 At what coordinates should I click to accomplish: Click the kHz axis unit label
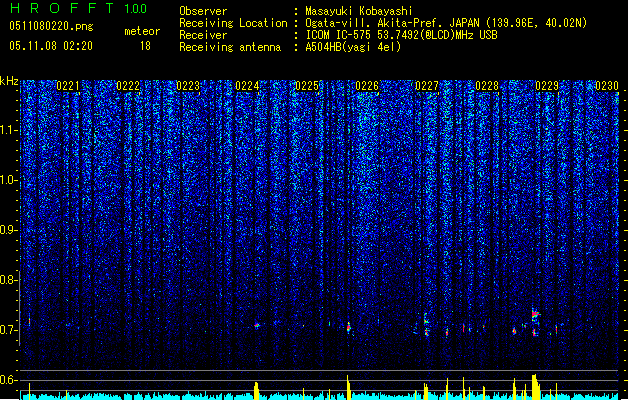pos(9,81)
